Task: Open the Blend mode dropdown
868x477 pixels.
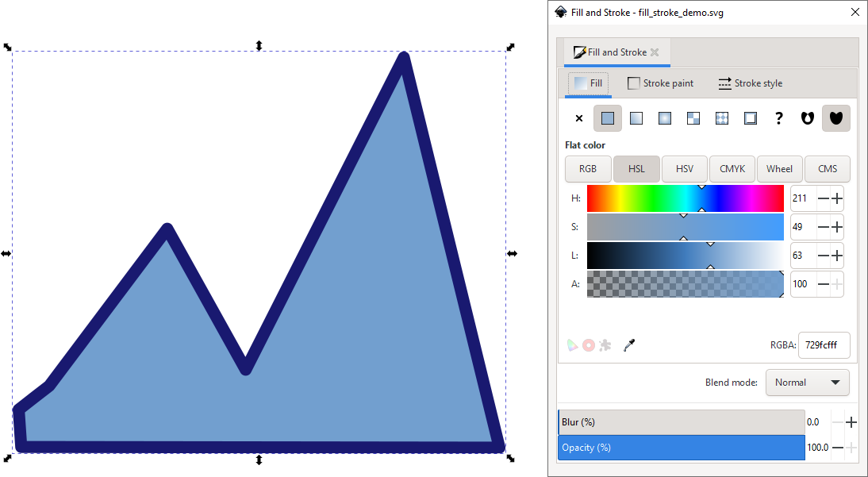Action: pyautogui.click(x=807, y=383)
